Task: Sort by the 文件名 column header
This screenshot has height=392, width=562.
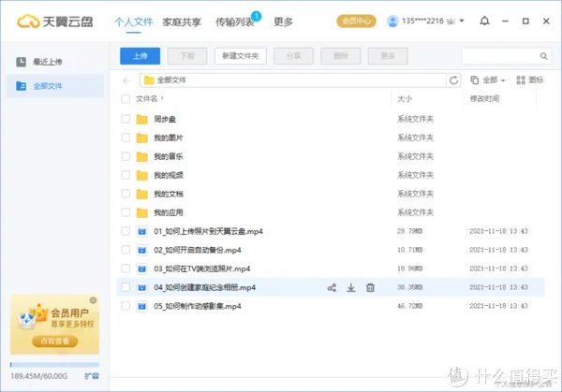Action: click(x=147, y=99)
